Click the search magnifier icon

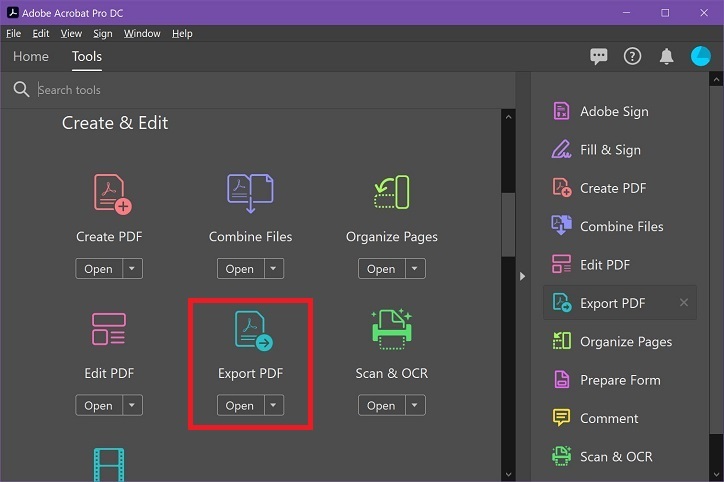[x=21, y=89]
